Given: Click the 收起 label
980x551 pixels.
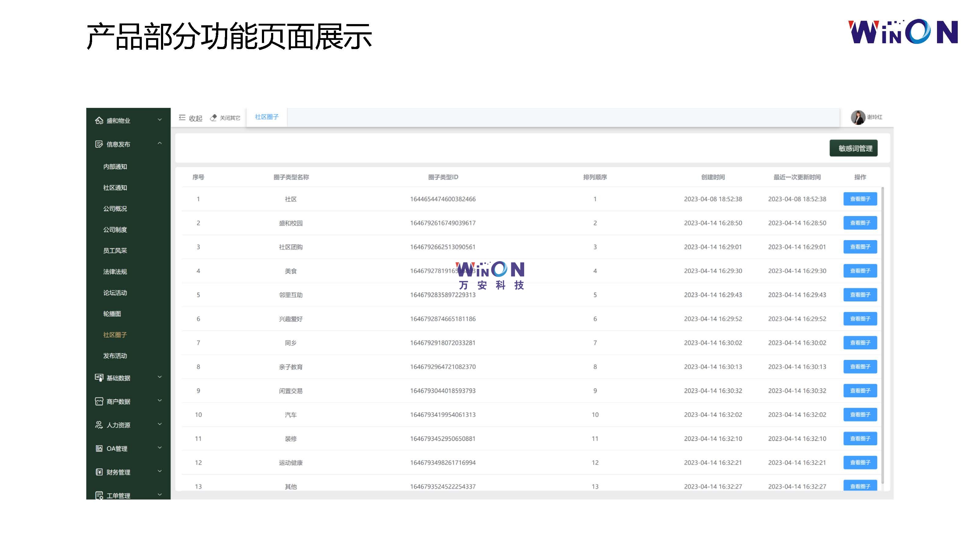Looking at the screenshot, I should [x=195, y=118].
